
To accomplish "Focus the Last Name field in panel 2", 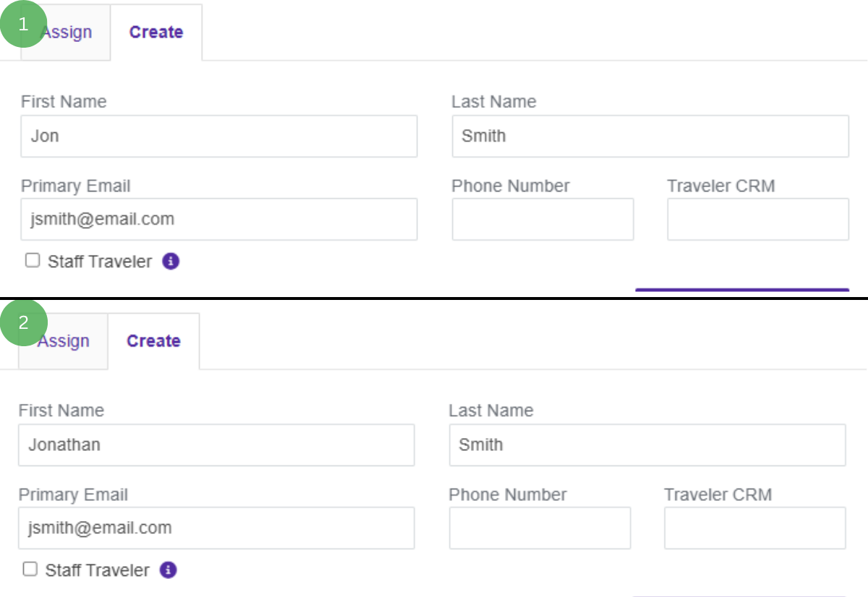I will pyautogui.click(x=647, y=444).
